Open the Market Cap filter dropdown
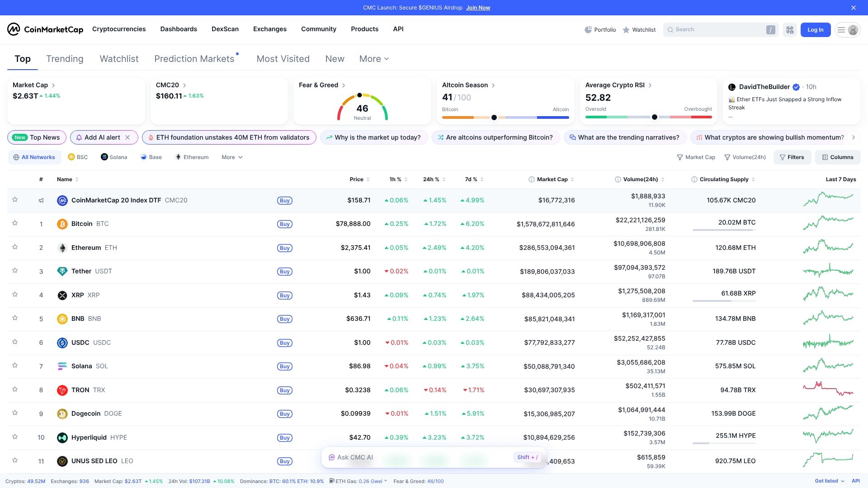The width and height of the screenshot is (868, 488). click(x=696, y=157)
